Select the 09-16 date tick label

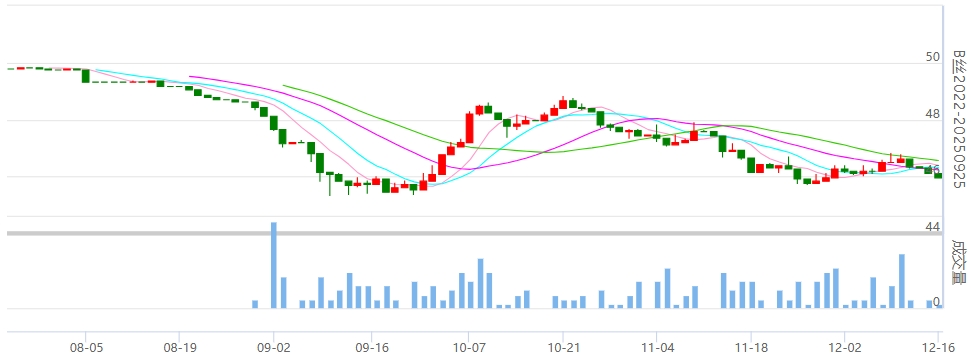point(371,349)
